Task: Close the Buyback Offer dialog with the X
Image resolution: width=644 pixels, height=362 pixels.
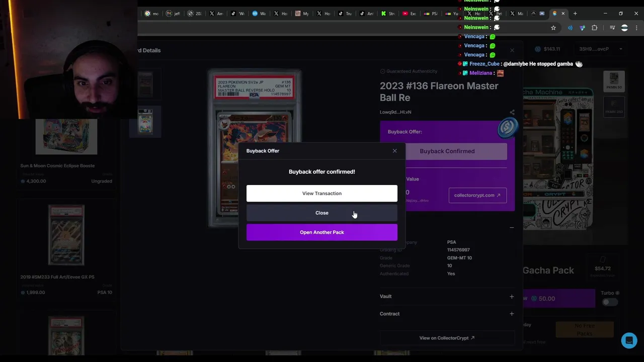Action: point(394,151)
